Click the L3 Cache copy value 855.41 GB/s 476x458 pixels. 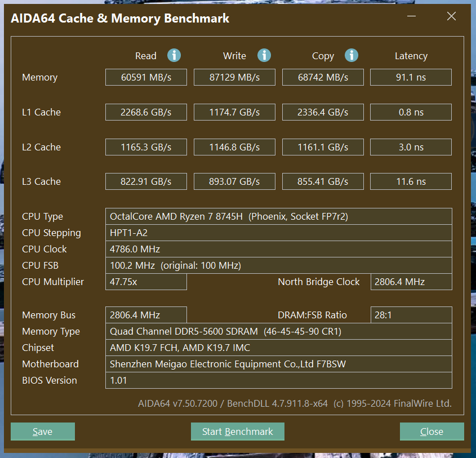tap(323, 181)
